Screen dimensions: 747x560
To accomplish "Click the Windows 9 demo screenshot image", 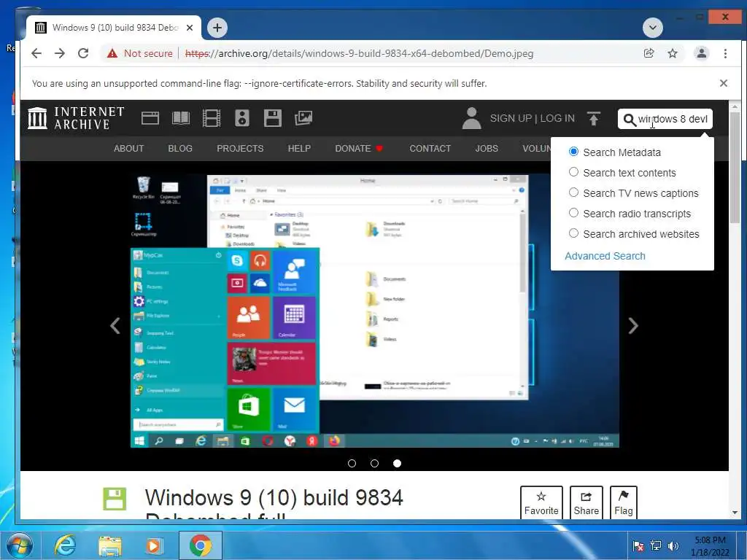I will (x=374, y=311).
